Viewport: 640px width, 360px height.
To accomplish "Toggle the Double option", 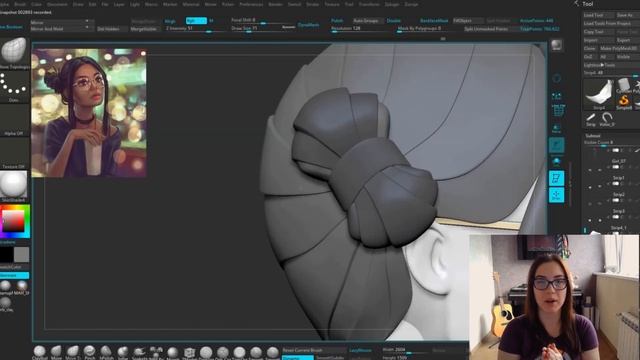I will [x=393, y=20].
